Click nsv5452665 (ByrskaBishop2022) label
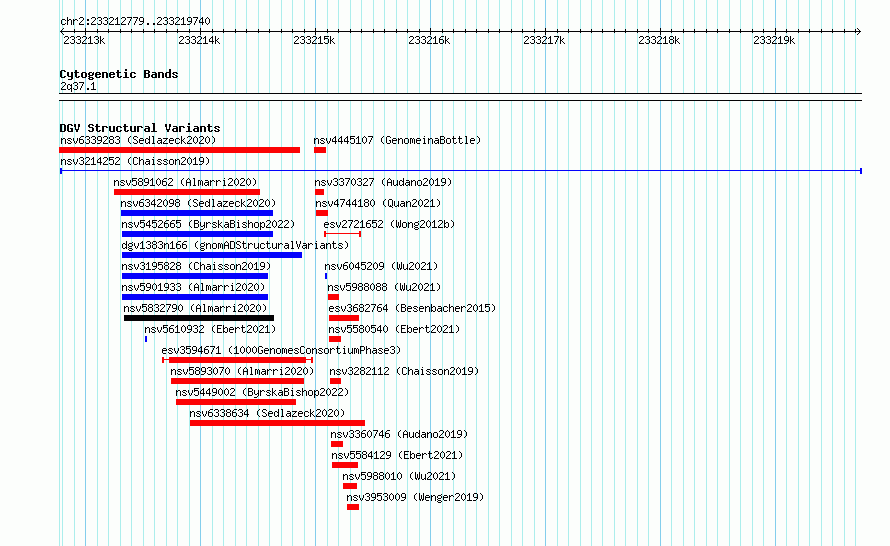This screenshot has height=546, width=890. pos(208,224)
